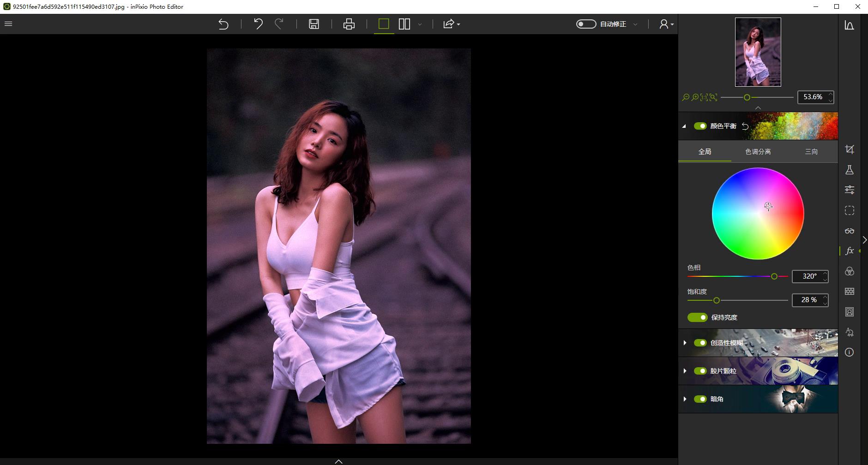Select the Crop tool in the sidebar
The height and width of the screenshot is (465, 868).
click(x=850, y=149)
